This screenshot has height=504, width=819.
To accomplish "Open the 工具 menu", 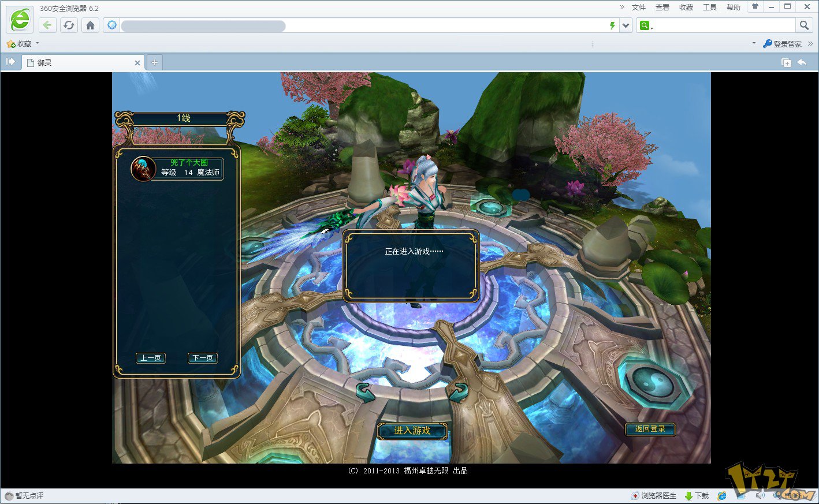I will (709, 8).
